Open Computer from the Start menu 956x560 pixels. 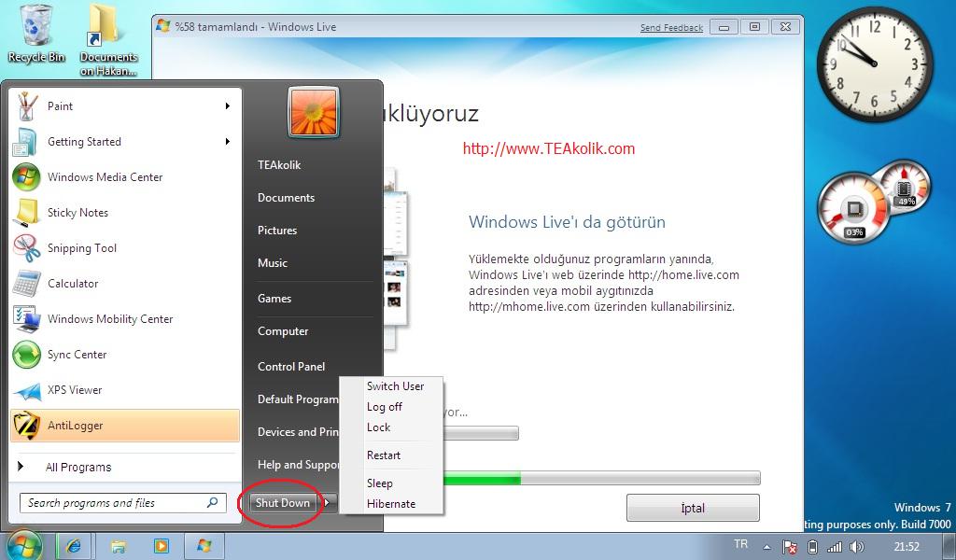tap(283, 331)
